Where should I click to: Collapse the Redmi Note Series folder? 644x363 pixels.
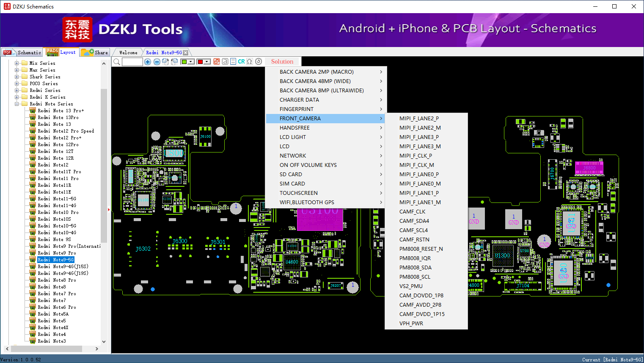(17, 104)
